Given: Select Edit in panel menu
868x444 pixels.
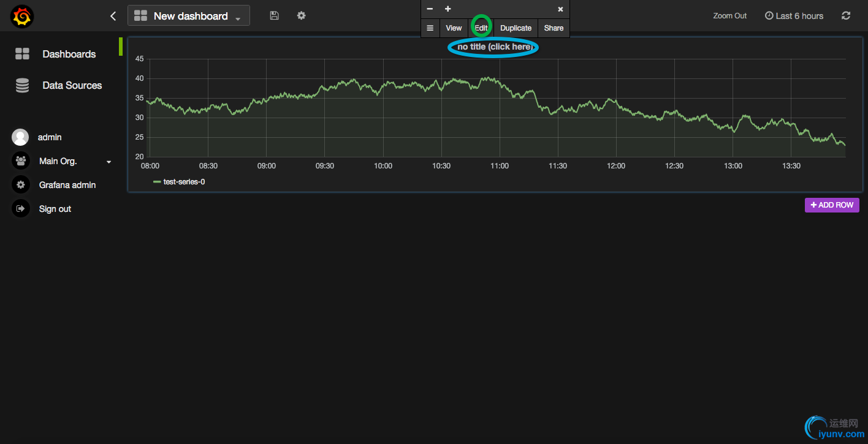Looking at the screenshot, I should [481, 28].
